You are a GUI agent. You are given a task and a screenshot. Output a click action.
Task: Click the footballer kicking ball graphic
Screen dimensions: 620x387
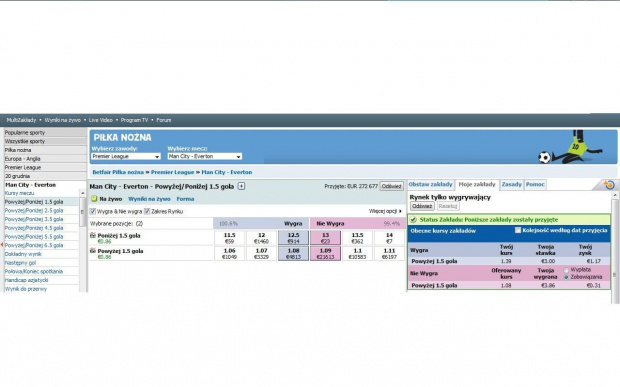coord(571,147)
